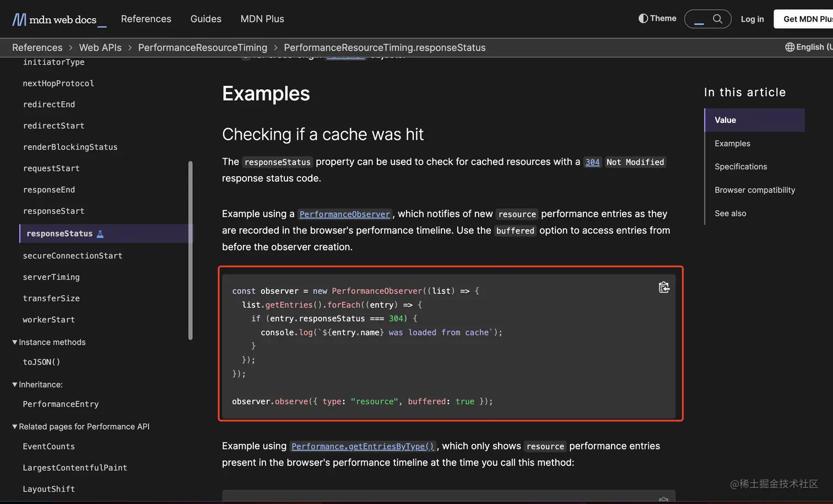The height and width of the screenshot is (504, 833).
Task: Select redirectStart in sidebar
Action: coord(53,126)
